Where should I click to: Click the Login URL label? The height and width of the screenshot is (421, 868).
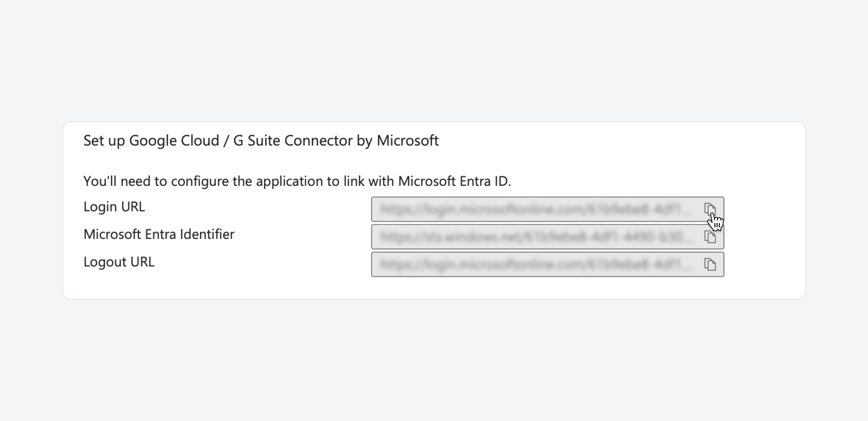point(114,206)
